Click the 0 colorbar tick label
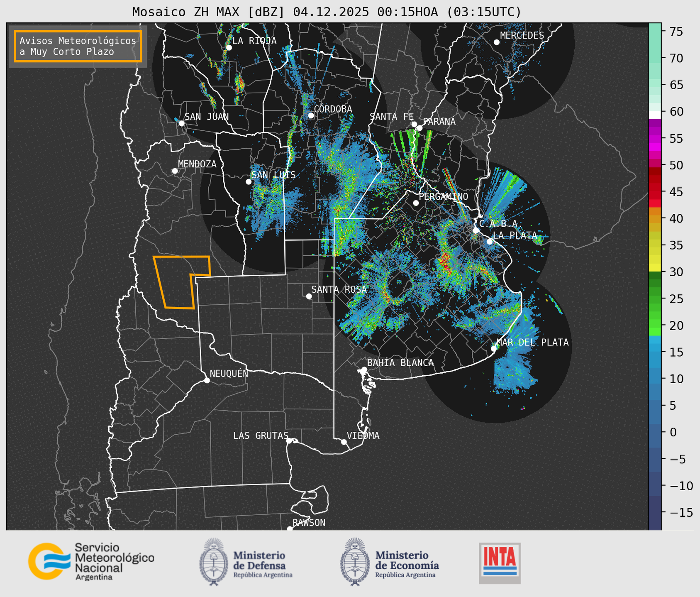700x597 pixels. (673, 433)
